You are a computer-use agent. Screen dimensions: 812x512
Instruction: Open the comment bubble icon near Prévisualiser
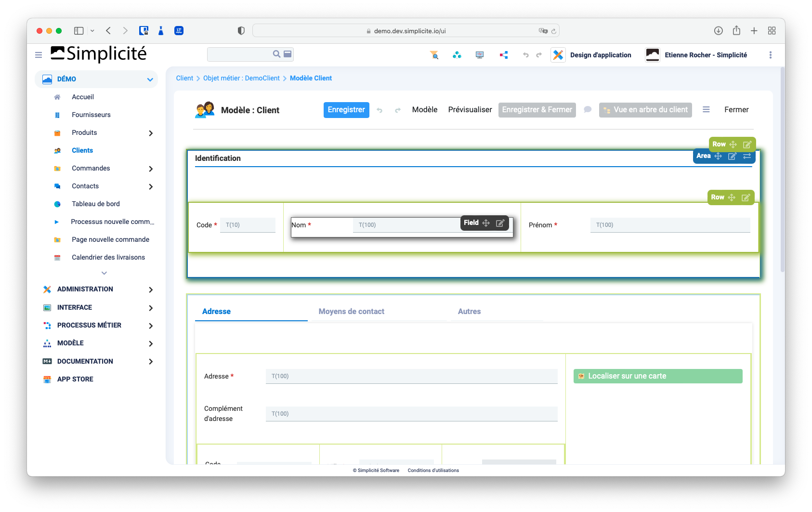(x=587, y=110)
